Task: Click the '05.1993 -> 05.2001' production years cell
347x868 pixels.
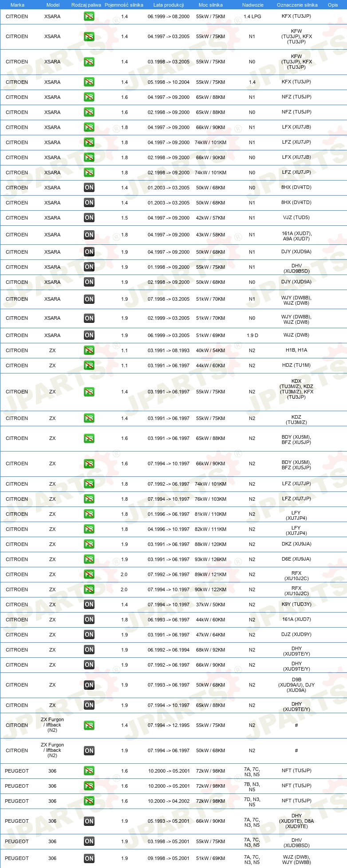Action: pos(169,821)
